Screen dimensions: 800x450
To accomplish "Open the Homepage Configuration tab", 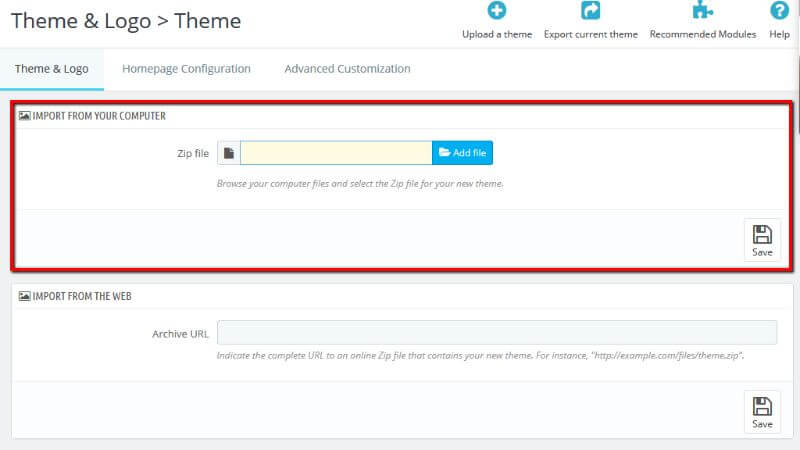I will pyautogui.click(x=186, y=69).
